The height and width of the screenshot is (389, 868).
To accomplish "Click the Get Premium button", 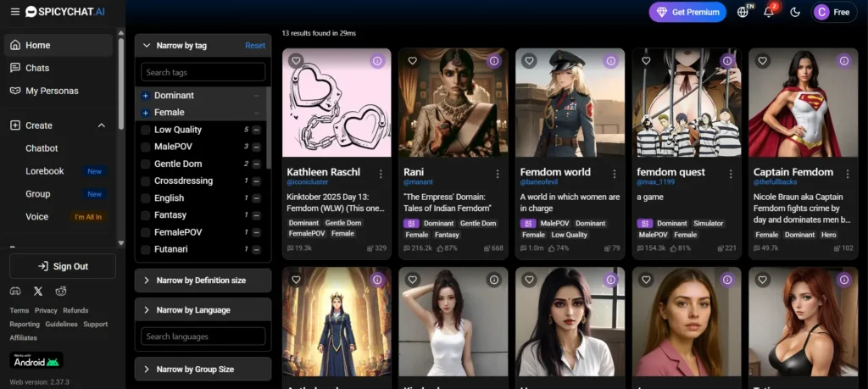I will click(687, 12).
